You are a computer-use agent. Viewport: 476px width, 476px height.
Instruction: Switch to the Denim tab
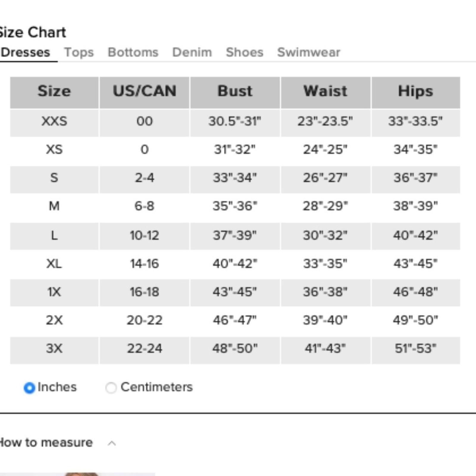(x=192, y=52)
